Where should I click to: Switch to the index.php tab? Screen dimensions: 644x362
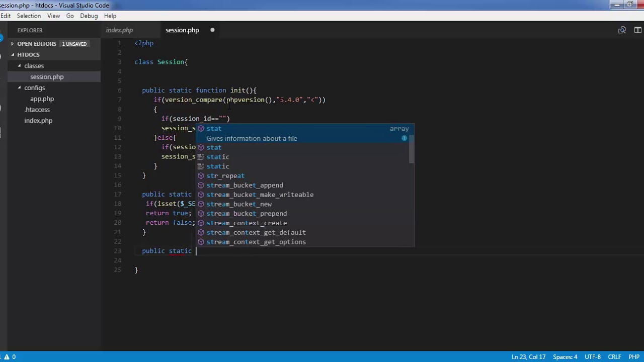point(119,30)
